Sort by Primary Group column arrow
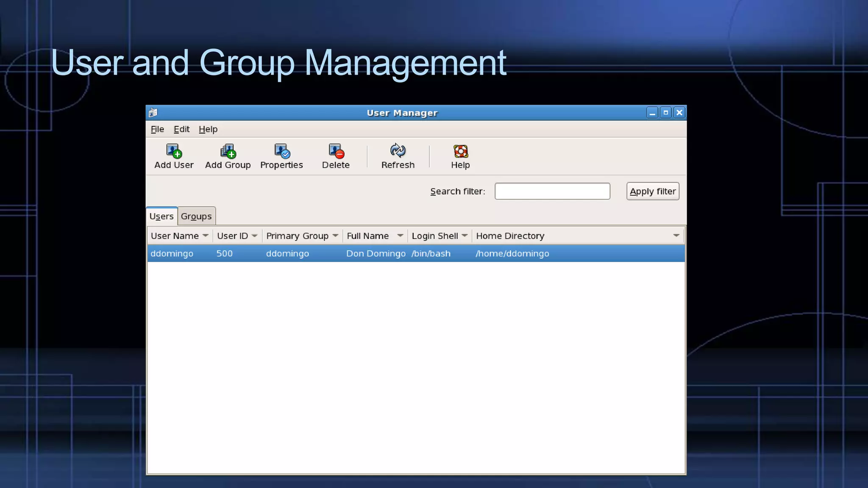The height and width of the screenshot is (488, 868). click(335, 236)
